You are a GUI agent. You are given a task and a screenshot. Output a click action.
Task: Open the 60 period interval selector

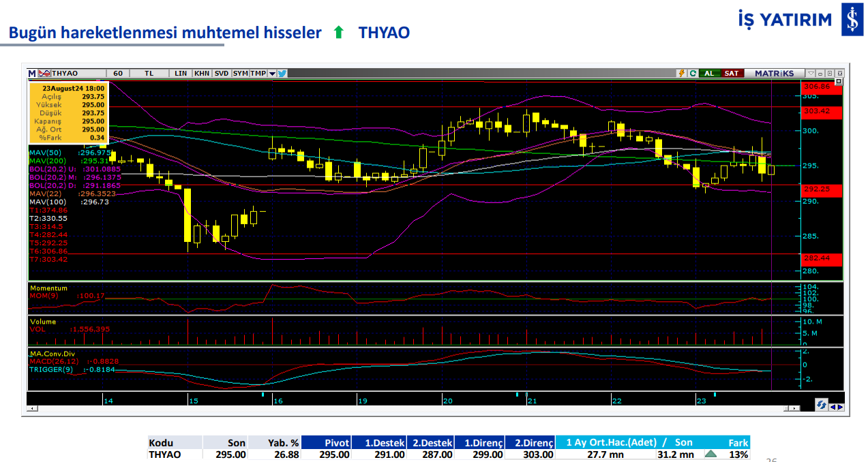tap(118, 73)
